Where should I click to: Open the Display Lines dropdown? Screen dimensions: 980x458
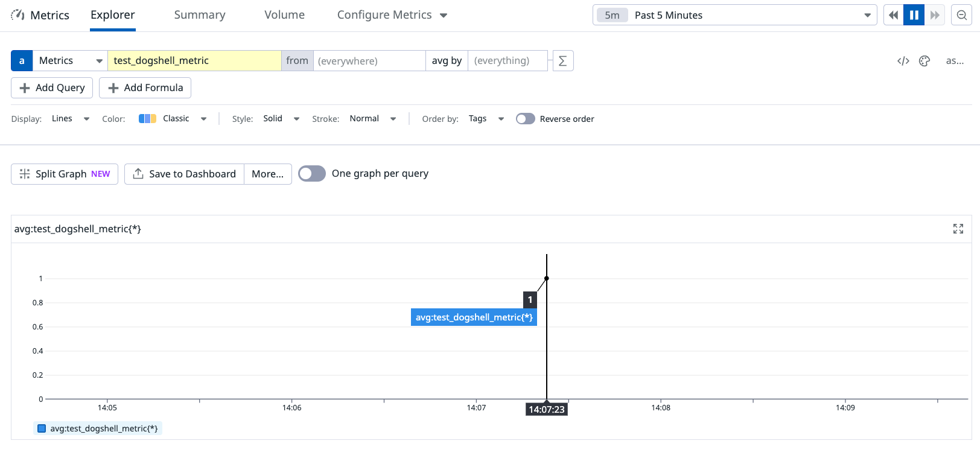tap(70, 119)
